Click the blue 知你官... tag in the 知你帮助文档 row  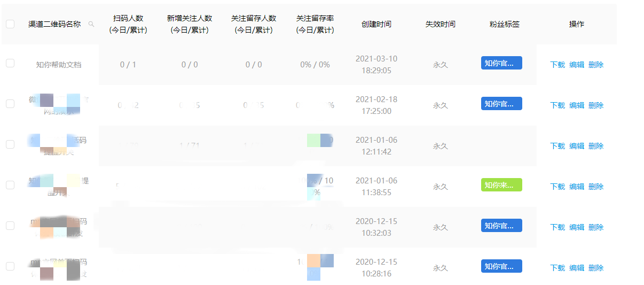click(x=501, y=63)
